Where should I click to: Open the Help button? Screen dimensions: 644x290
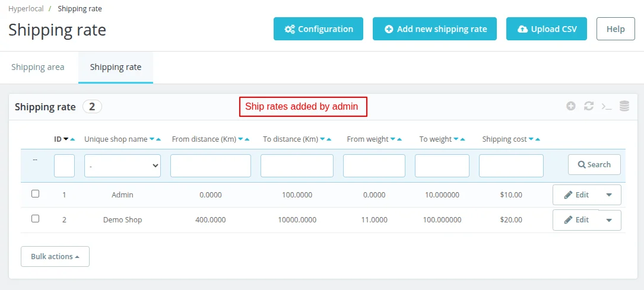click(616, 28)
